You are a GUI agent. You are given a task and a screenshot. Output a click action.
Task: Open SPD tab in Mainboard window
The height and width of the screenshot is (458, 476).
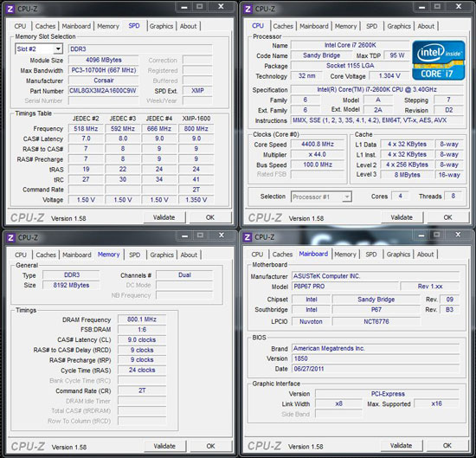tap(371, 255)
